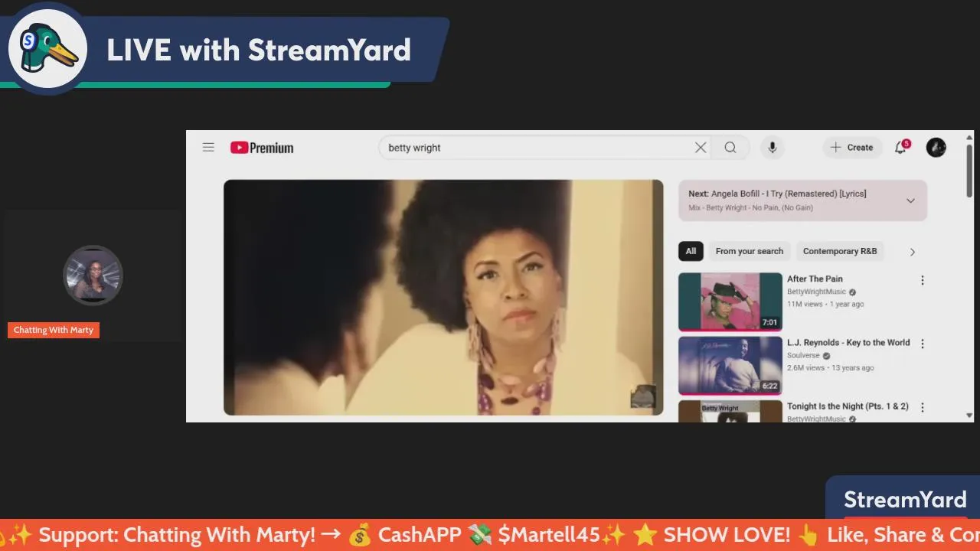Image resolution: width=980 pixels, height=551 pixels.
Task: Clear the betty wright search text
Action: [x=701, y=148]
